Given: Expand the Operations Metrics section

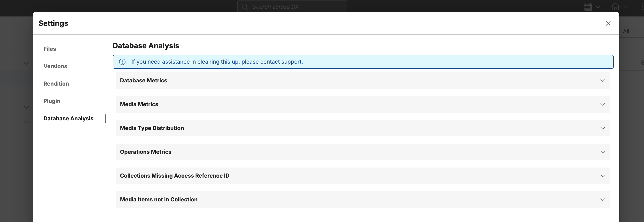Looking at the screenshot, I should (x=603, y=152).
